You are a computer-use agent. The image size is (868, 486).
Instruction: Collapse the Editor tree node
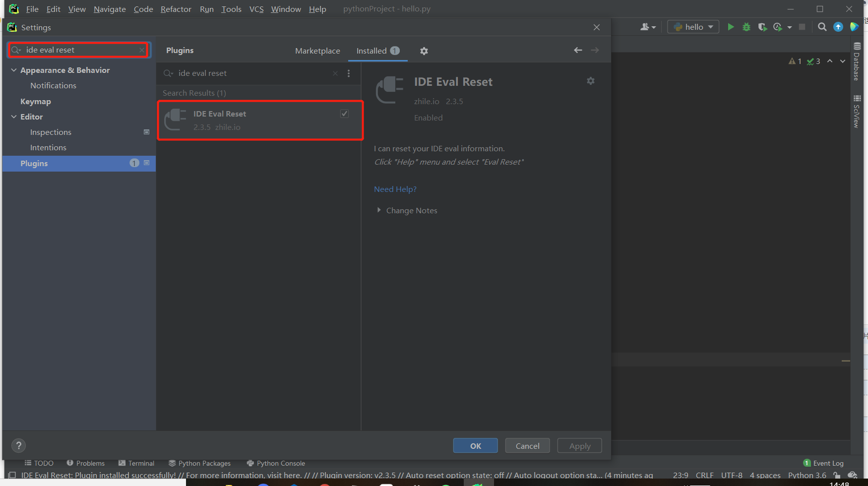(x=14, y=117)
